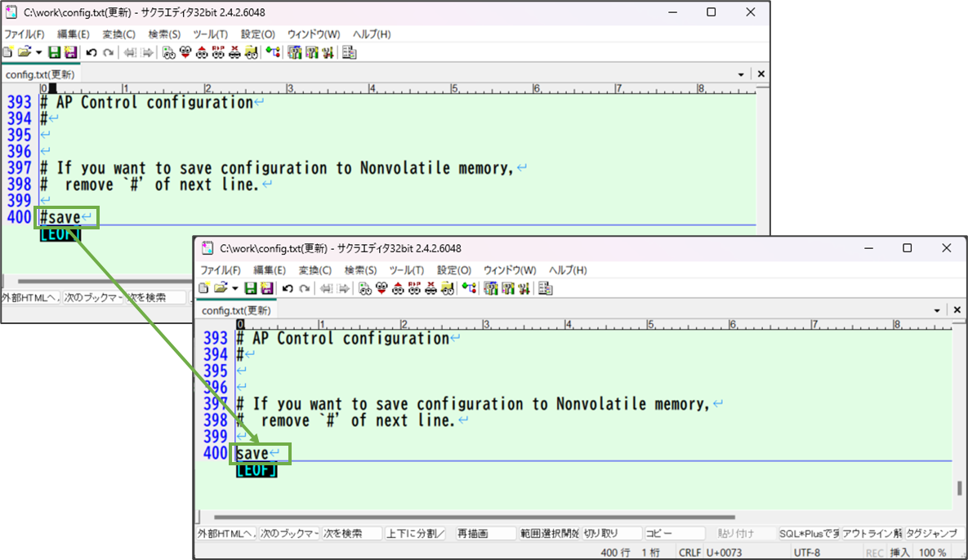This screenshot has height=560, width=968.
Task: Click the rightmost icon in front window toolbar
Action: (x=545, y=288)
